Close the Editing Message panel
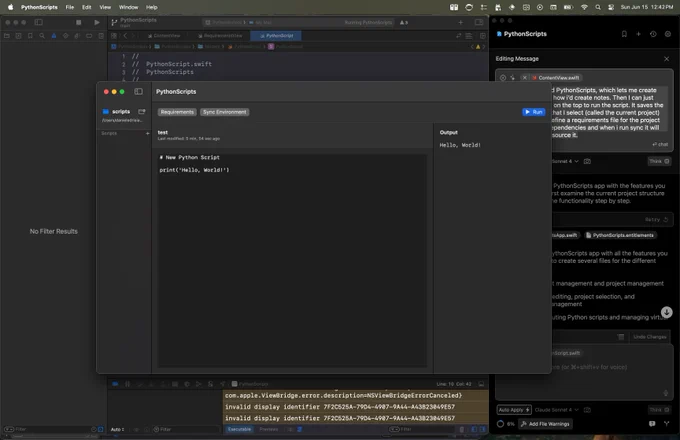 point(667,59)
